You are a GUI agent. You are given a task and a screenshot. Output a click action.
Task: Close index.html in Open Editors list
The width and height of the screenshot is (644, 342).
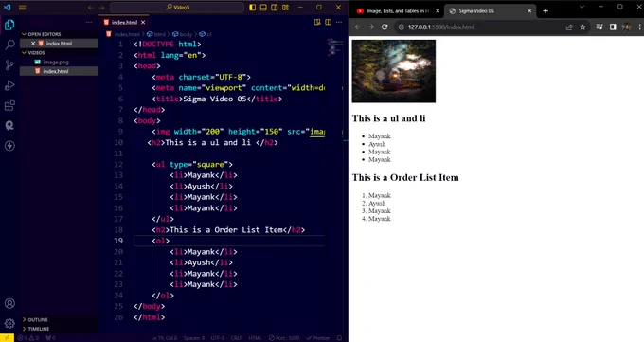33,44
